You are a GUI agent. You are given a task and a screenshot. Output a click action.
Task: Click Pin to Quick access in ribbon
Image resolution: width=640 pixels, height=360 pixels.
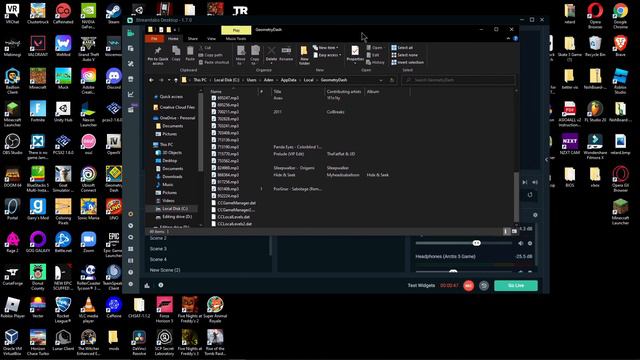click(x=158, y=55)
